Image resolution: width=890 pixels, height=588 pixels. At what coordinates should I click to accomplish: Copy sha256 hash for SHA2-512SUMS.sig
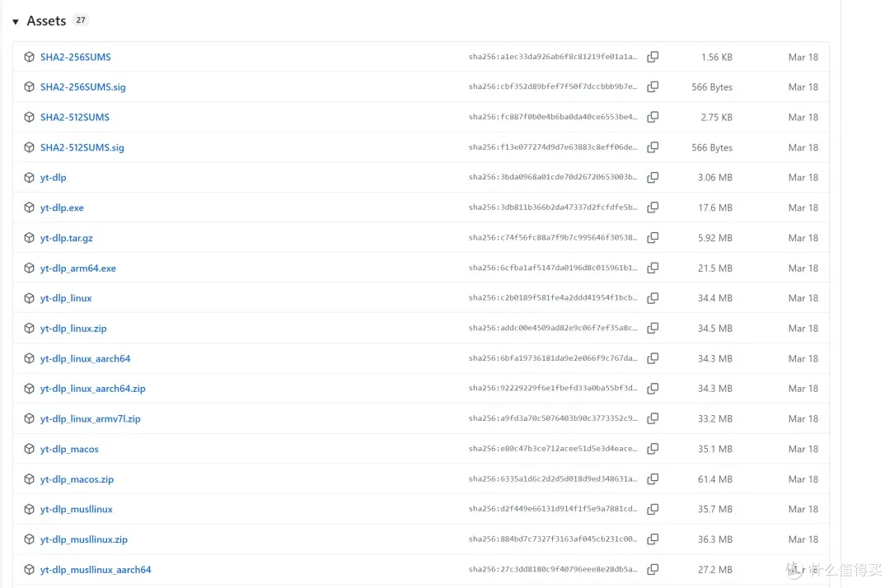click(653, 147)
